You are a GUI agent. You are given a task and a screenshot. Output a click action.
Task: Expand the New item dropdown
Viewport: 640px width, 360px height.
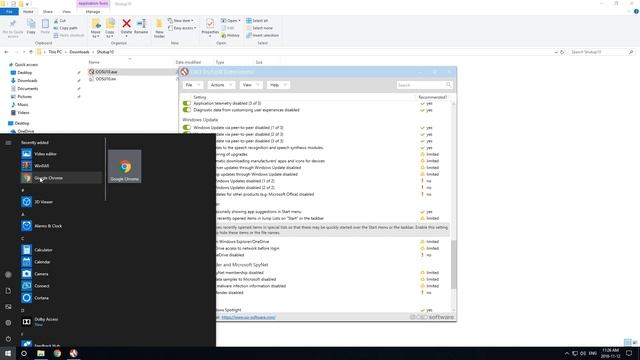point(181,20)
